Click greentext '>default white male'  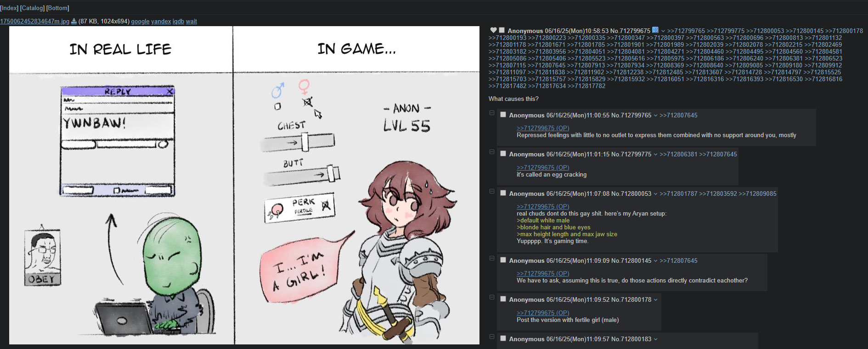pyautogui.click(x=543, y=221)
